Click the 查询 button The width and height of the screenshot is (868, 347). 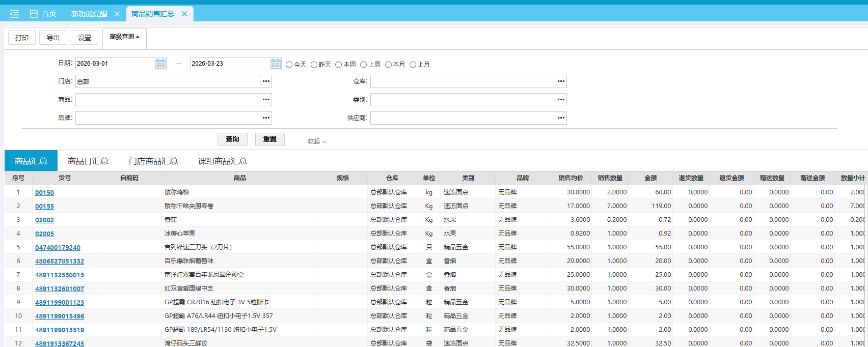click(232, 139)
